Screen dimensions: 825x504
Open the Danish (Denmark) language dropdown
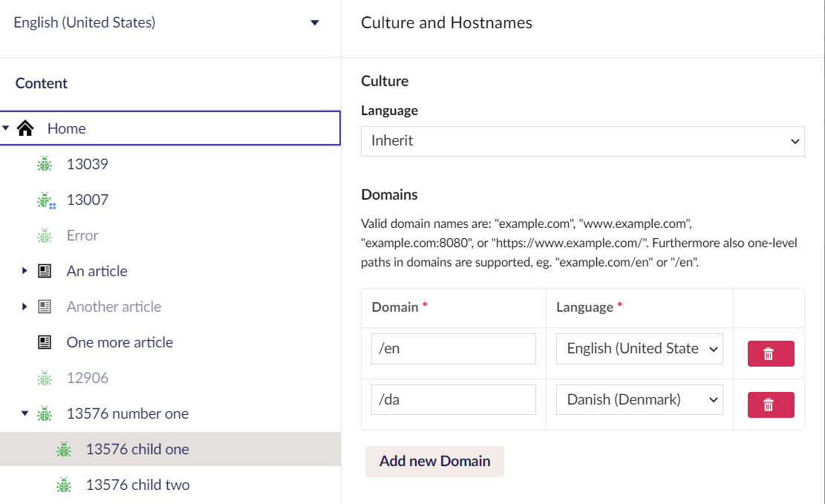(x=639, y=400)
